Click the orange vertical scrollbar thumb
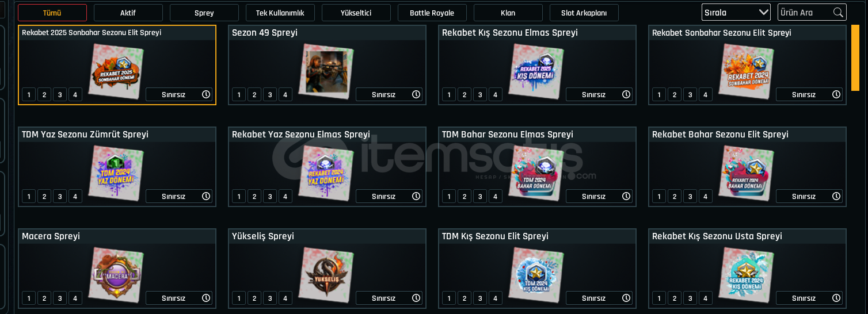The width and height of the screenshot is (868, 314). coord(855,58)
